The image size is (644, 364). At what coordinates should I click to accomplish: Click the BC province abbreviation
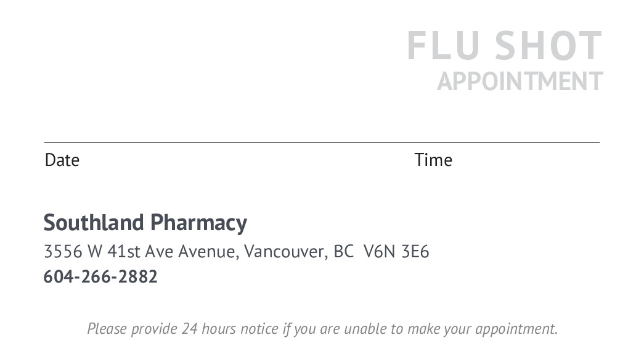click(343, 252)
